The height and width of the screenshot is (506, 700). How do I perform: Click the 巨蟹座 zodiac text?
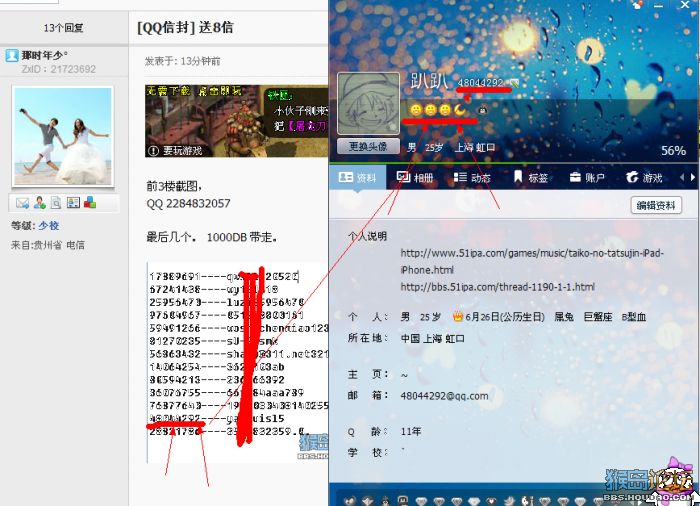(598, 317)
